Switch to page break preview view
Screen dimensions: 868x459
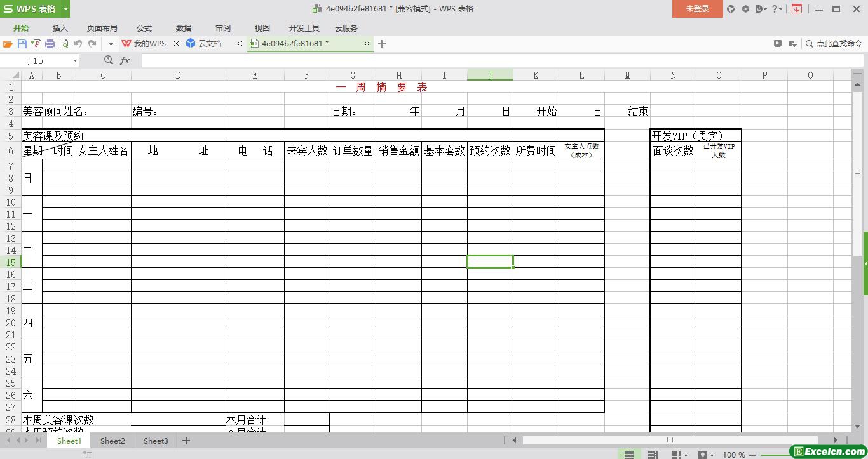coord(653,455)
